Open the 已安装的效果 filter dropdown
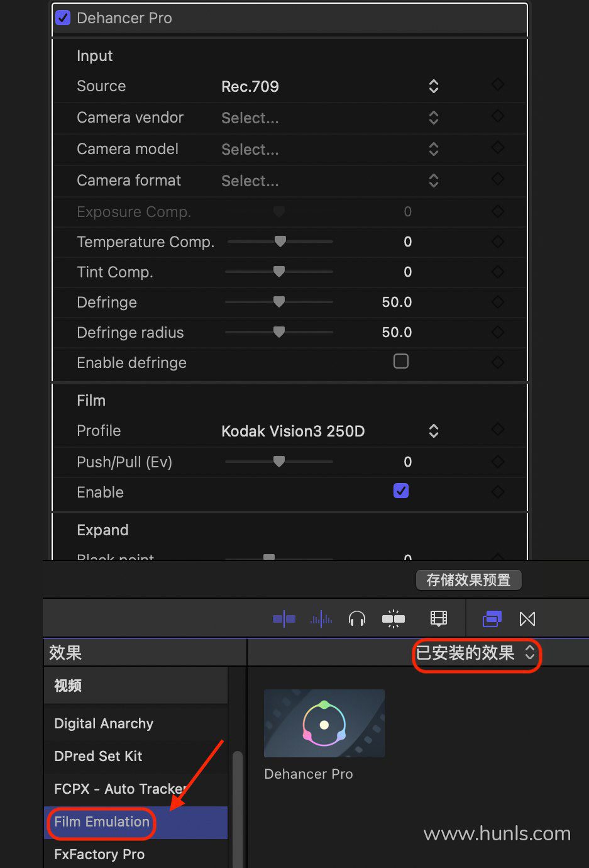This screenshot has width=589, height=868. (x=476, y=653)
